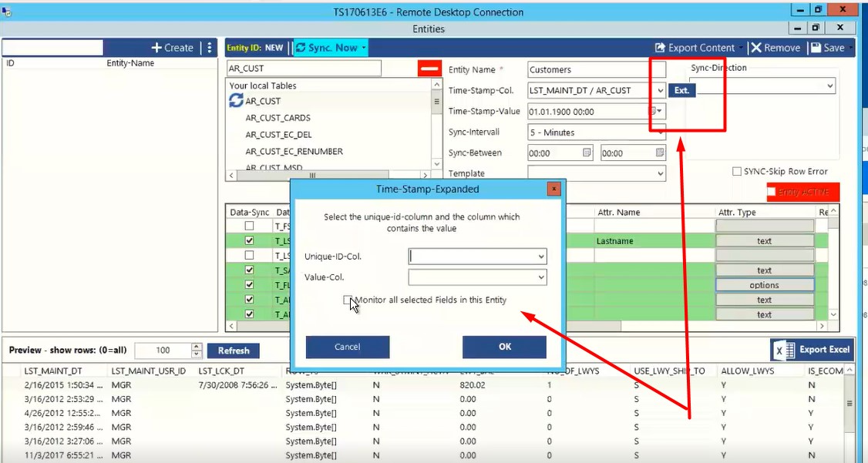868x463 pixels.
Task: Click Save in the toolbar
Action: [828, 48]
